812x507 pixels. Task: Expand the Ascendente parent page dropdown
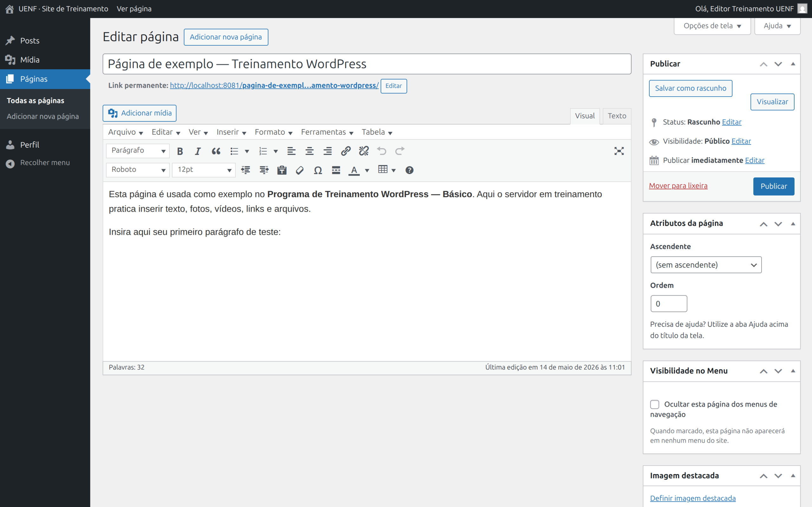tap(706, 265)
